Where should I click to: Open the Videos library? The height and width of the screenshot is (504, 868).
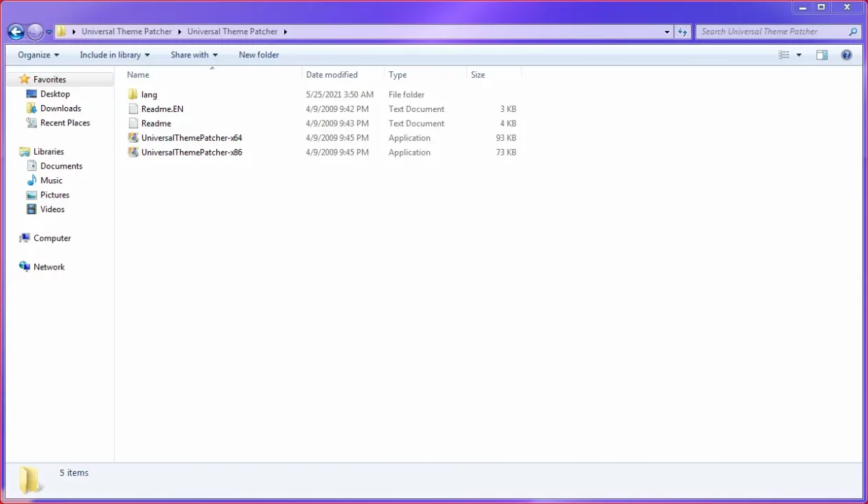tap(52, 209)
